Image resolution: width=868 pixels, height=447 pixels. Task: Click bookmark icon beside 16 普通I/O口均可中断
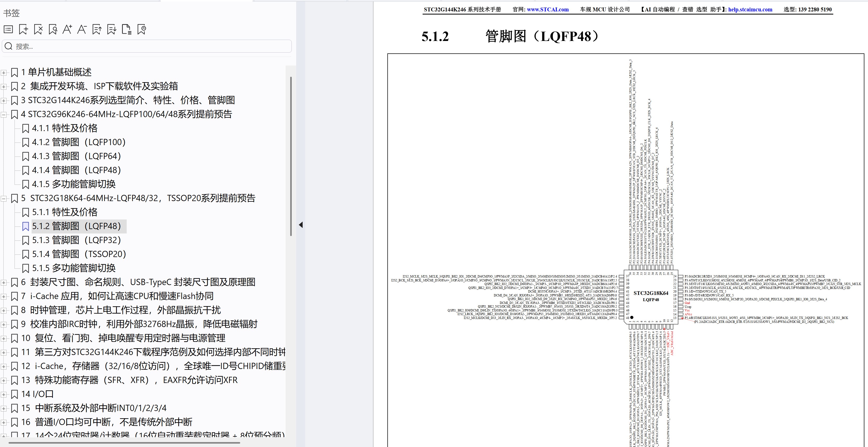pos(15,422)
